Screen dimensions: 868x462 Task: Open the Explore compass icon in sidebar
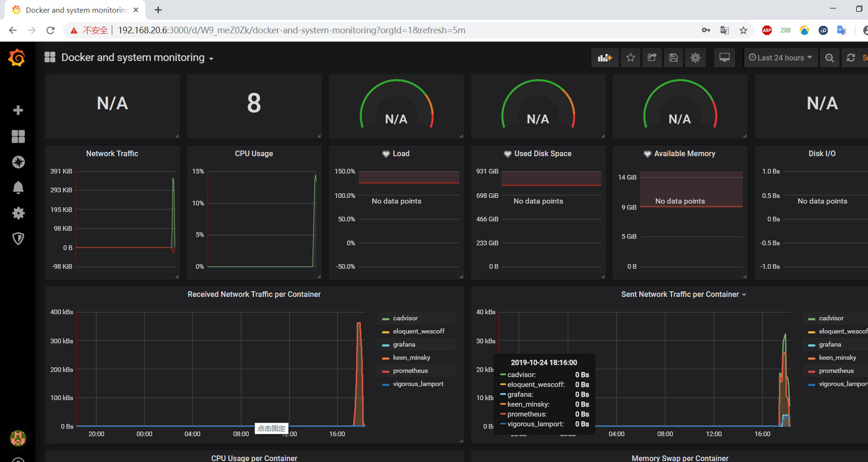coord(18,162)
